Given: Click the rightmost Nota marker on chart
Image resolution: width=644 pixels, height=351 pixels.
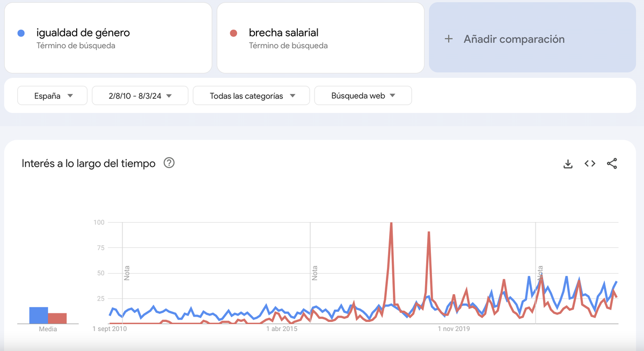Looking at the screenshot, I should point(540,273).
